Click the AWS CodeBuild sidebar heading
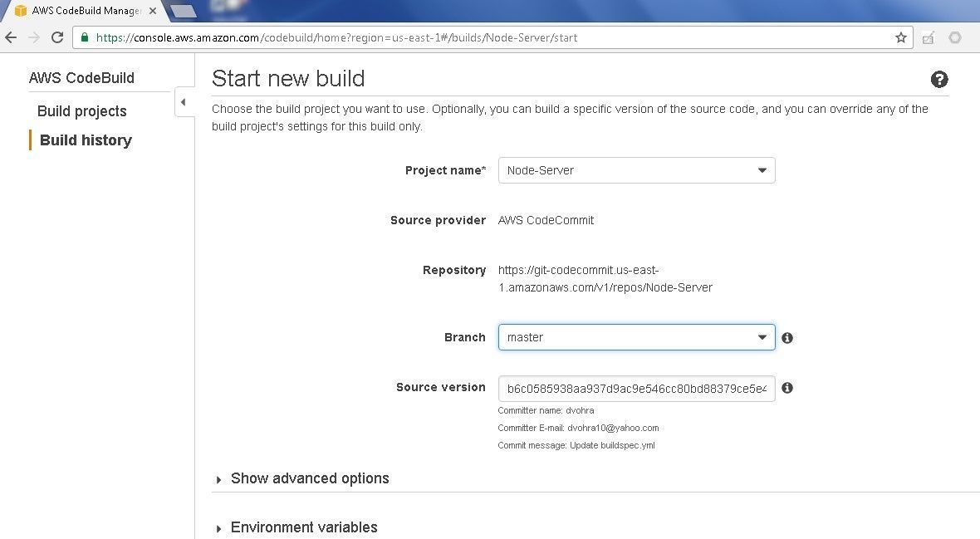The height and width of the screenshot is (539, 980). (x=81, y=77)
